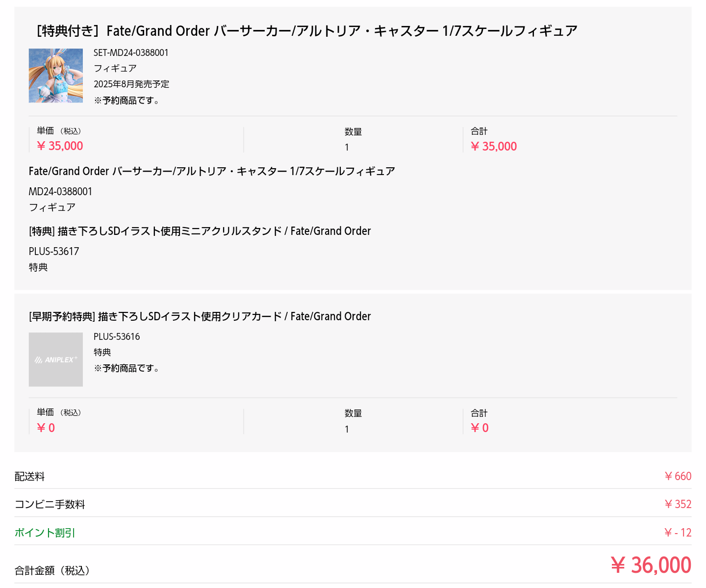Image resolution: width=706 pixels, height=588 pixels.
Task: Open the [早期予約特典] クリアカード item title
Action: coord(200,316)
